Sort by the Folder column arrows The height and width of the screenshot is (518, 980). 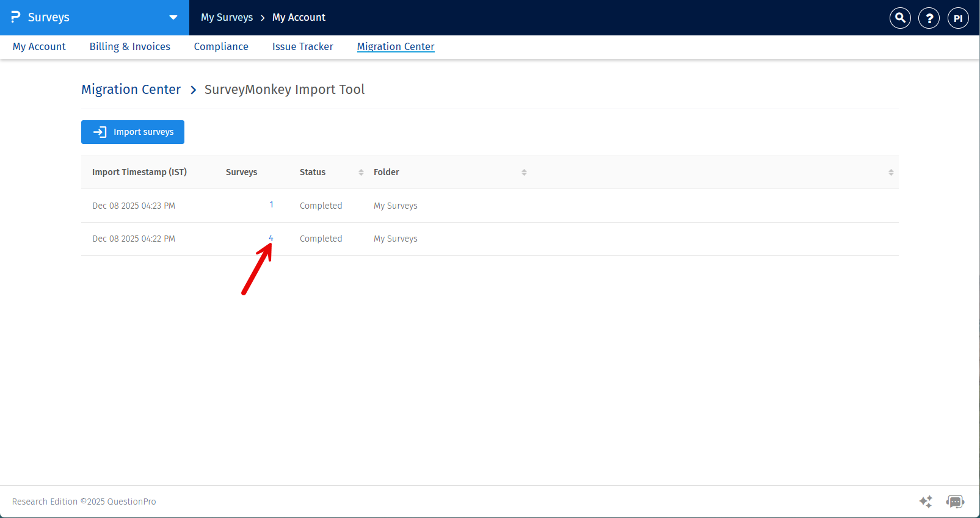pos(524,173)
